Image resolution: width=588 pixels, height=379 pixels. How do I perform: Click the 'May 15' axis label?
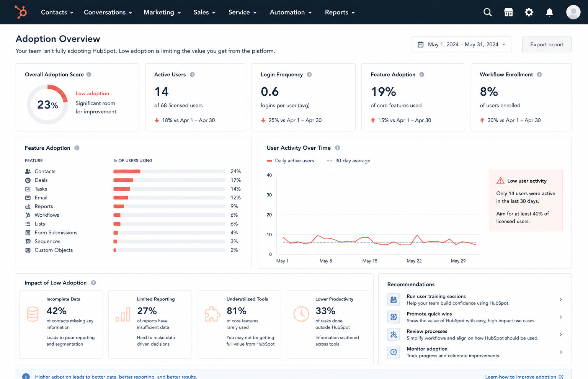370,261
